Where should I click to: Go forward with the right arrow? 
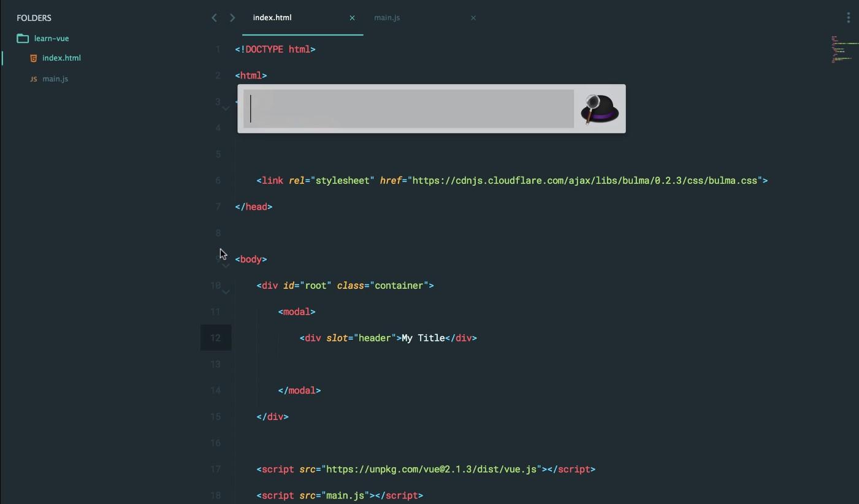232,18
